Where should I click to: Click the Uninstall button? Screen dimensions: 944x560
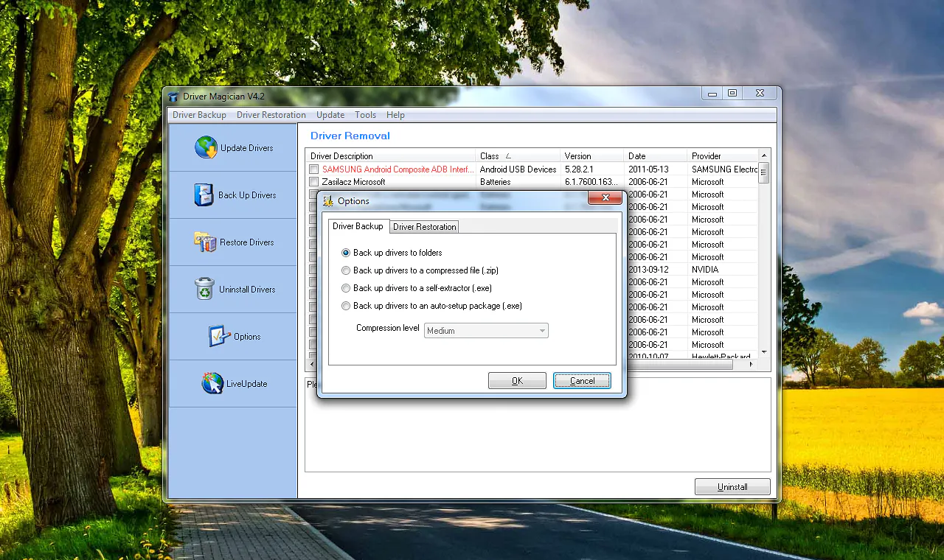[732, 486]
